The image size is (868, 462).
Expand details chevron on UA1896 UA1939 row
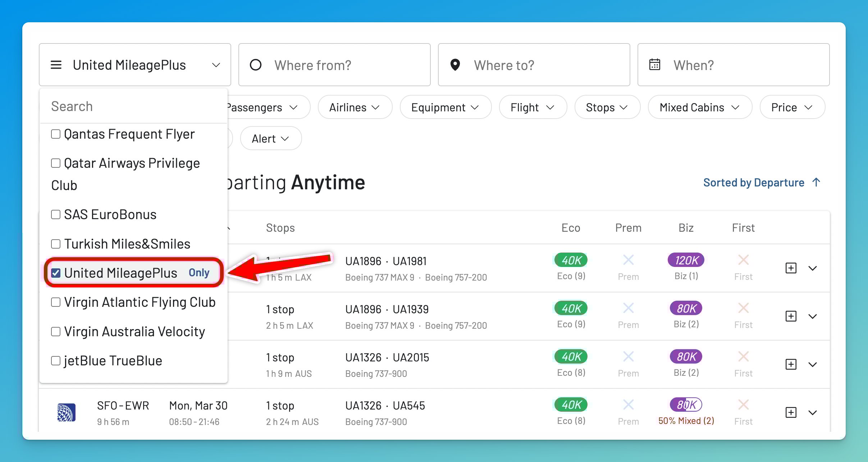(x=813, y=316)
